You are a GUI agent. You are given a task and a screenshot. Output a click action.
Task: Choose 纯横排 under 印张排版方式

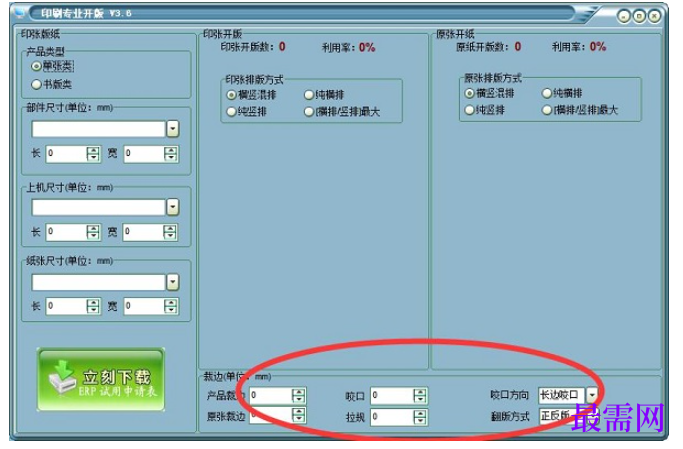point(309,95)
